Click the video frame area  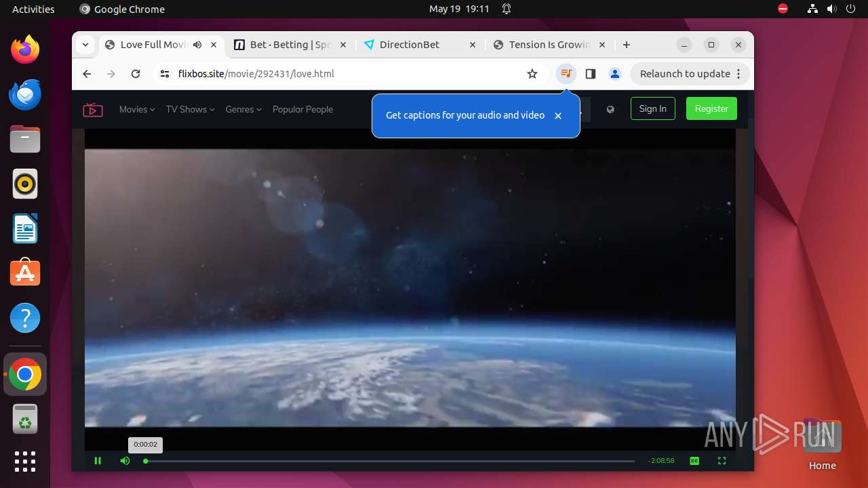tap(410, 288)
